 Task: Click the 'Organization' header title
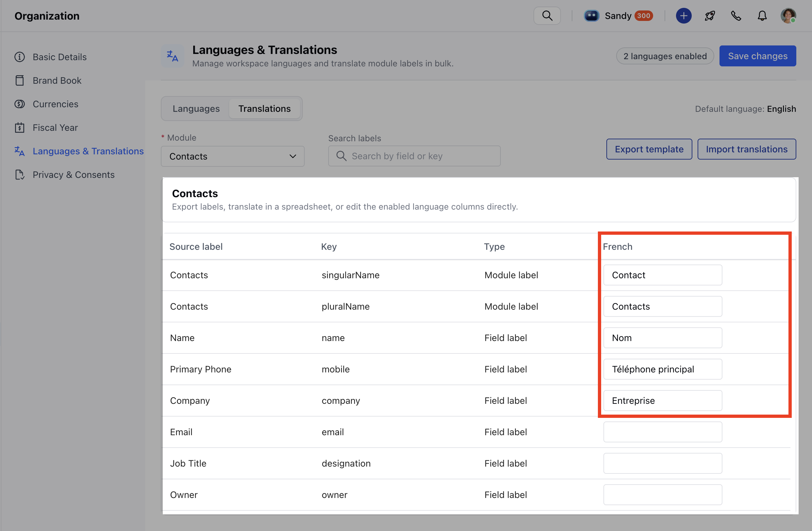(x=47, y=16)
